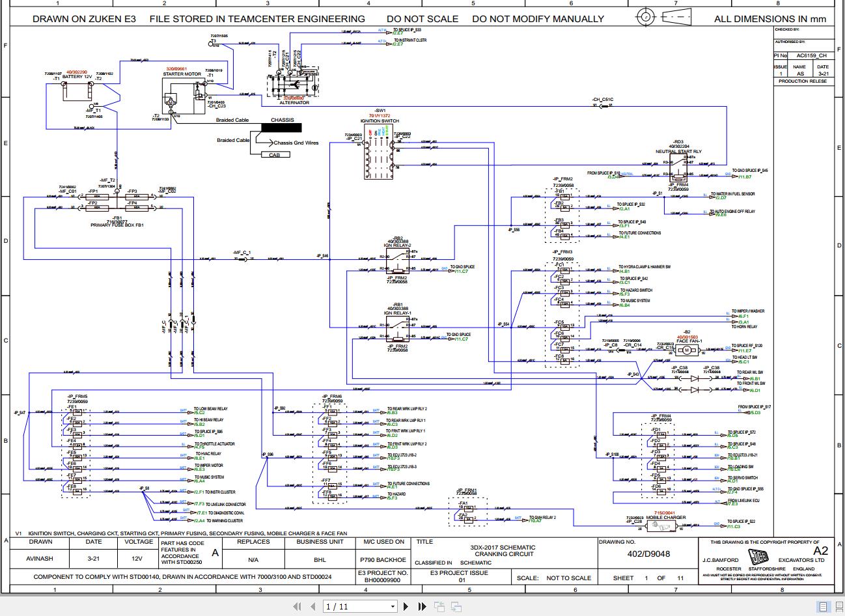The height and width of the screenshot is (616, 845).
Task: Click the 'NEUTRAL START RLY' label
Action: [678, 152]
